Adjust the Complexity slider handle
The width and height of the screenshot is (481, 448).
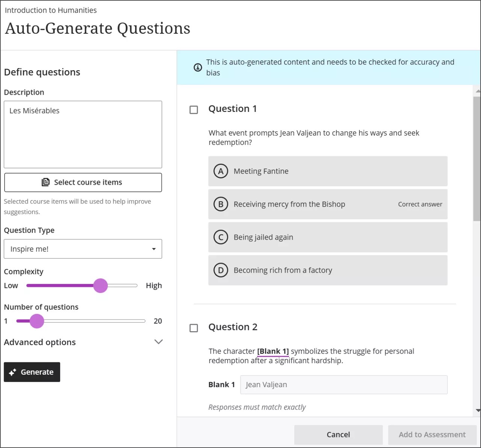tap(100, 285)
